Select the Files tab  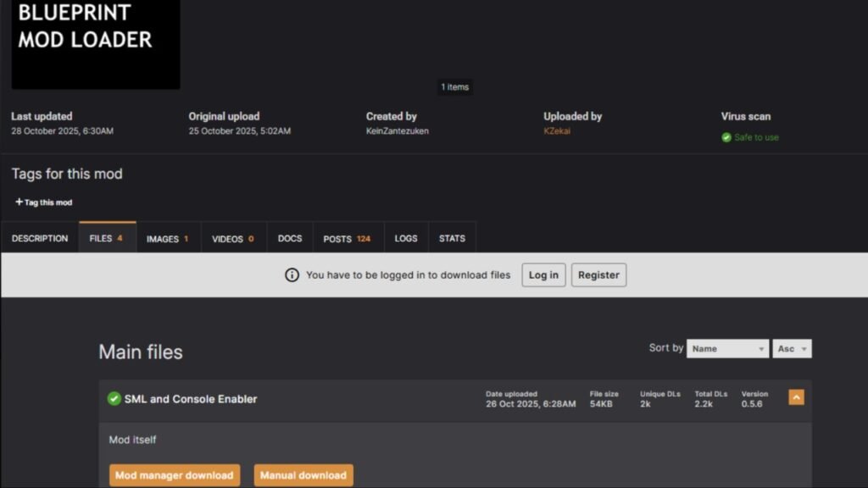[107, 239]
